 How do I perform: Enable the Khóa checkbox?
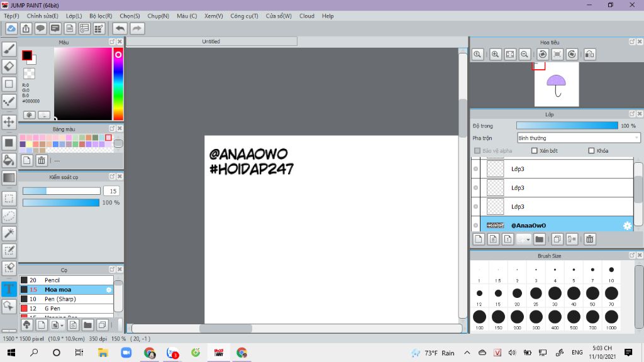pos(591,151)
